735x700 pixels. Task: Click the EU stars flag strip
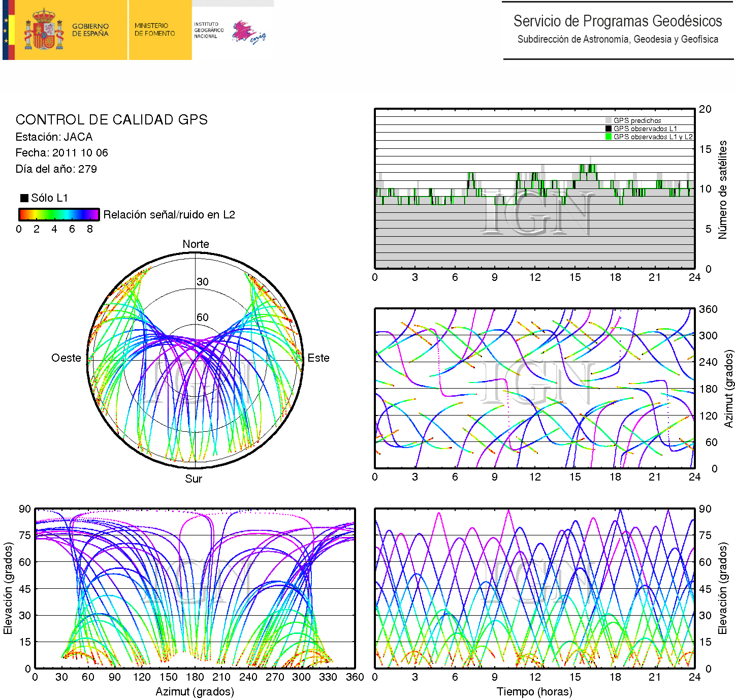pyautogui.click(x=6, y=30)
